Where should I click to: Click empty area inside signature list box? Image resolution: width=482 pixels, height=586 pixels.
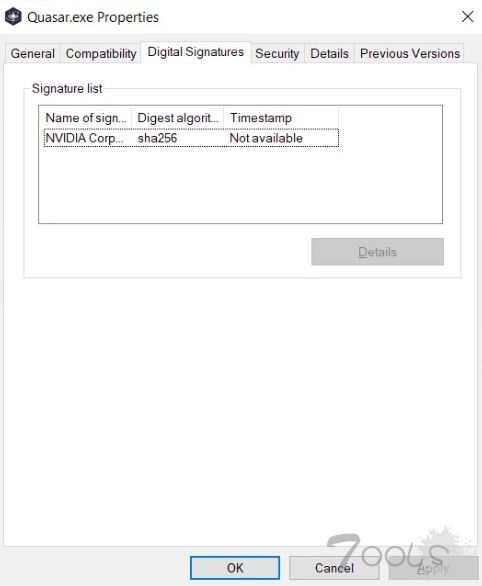(240, 185)
